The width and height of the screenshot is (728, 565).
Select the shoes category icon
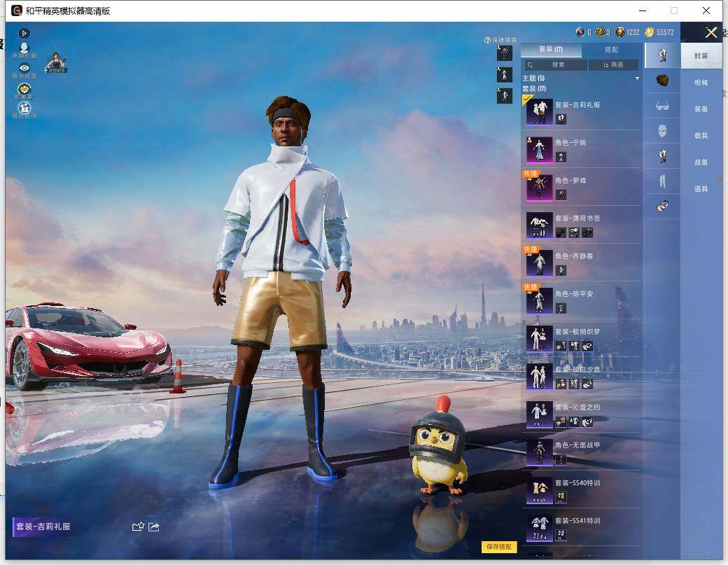662,206
